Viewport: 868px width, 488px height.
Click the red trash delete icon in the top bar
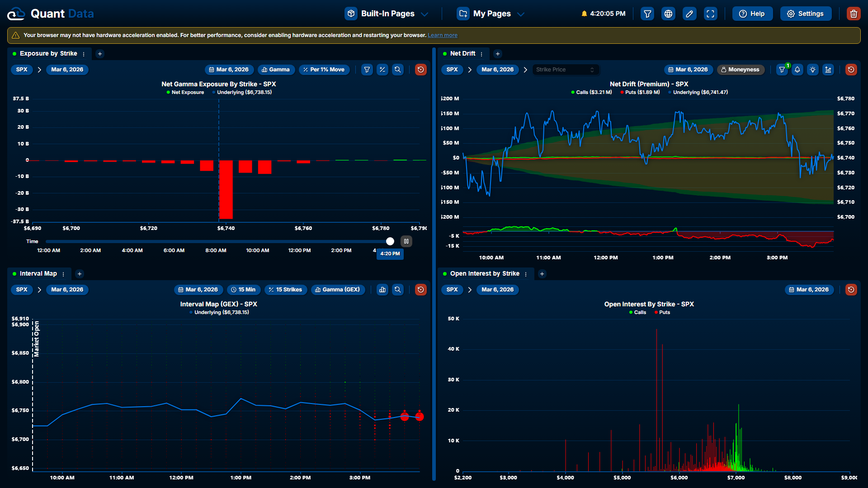point(853,14)
